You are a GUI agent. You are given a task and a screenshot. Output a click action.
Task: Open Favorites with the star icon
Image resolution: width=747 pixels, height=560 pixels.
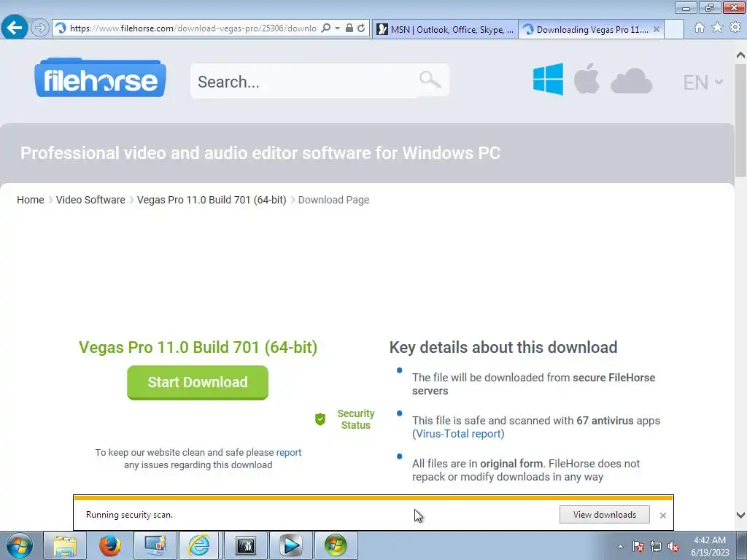(x=718, y=28)
